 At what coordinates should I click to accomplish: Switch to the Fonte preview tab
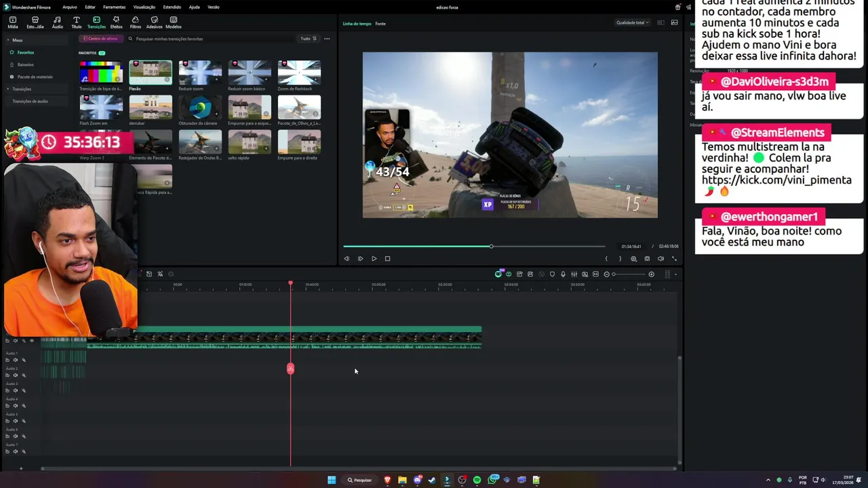click(380, 24)
